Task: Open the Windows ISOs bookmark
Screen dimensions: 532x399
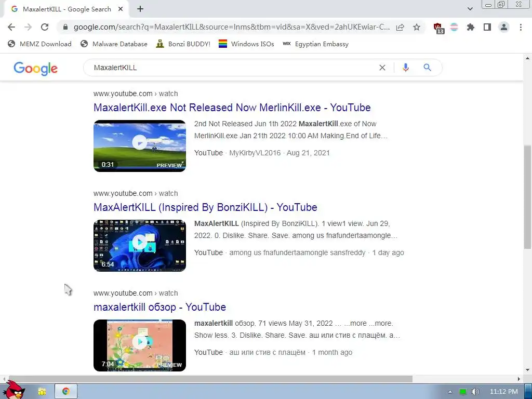Action: [246, 44]
